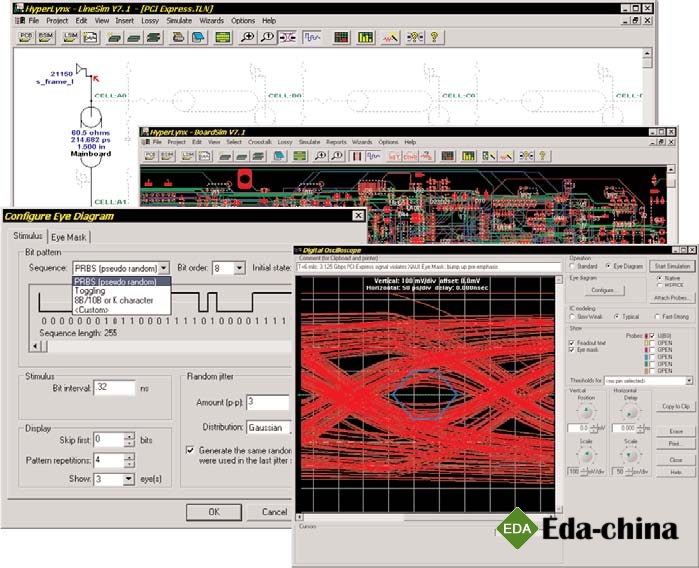Click the zoom fit magnifier in LineSim toolbar
This screenshot has width=699, height=568.
tap(267, 37)
